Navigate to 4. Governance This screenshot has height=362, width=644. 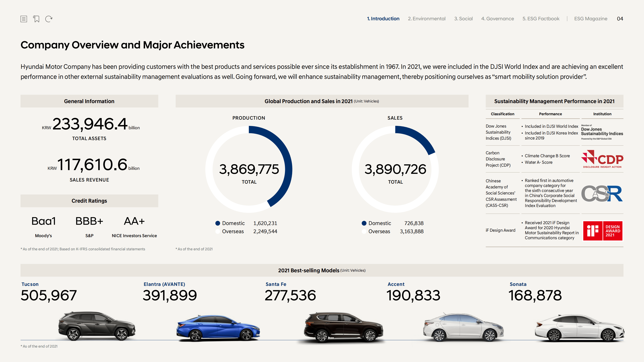point(497,18)
